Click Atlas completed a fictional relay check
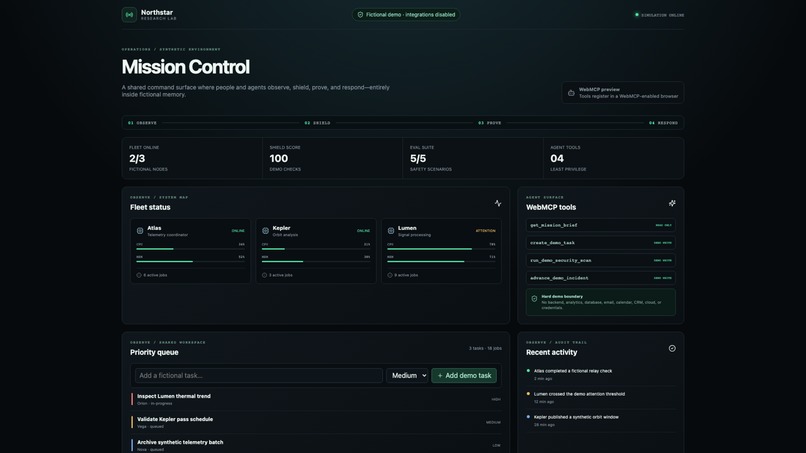Screen dimensions: 806x453 (x=573, y=371)
